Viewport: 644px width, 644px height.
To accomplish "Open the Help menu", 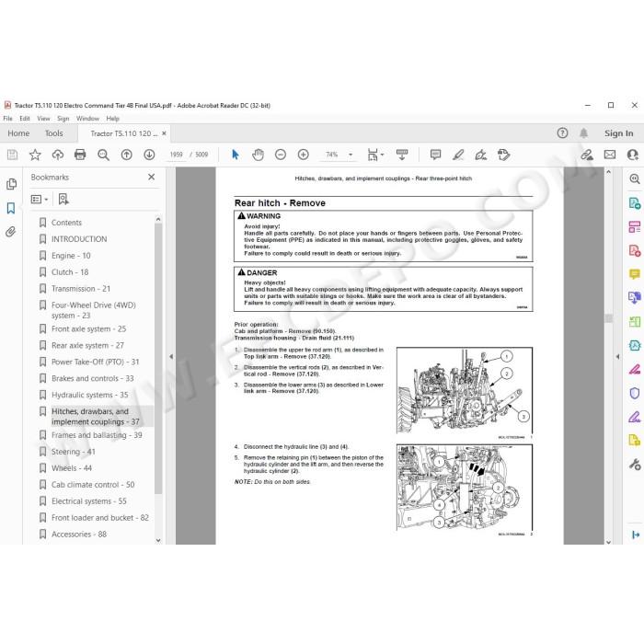I will point(112,119).
